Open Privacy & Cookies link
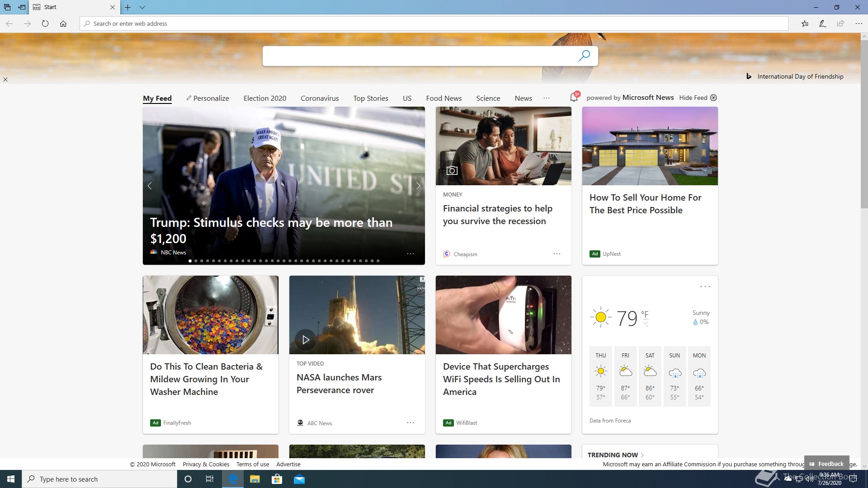This screenshot has width=868, height=488. [x=206, y=464]
